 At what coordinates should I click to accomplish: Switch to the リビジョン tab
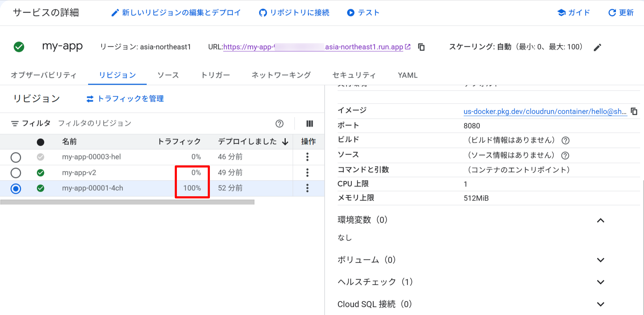[x=117, y=75]
